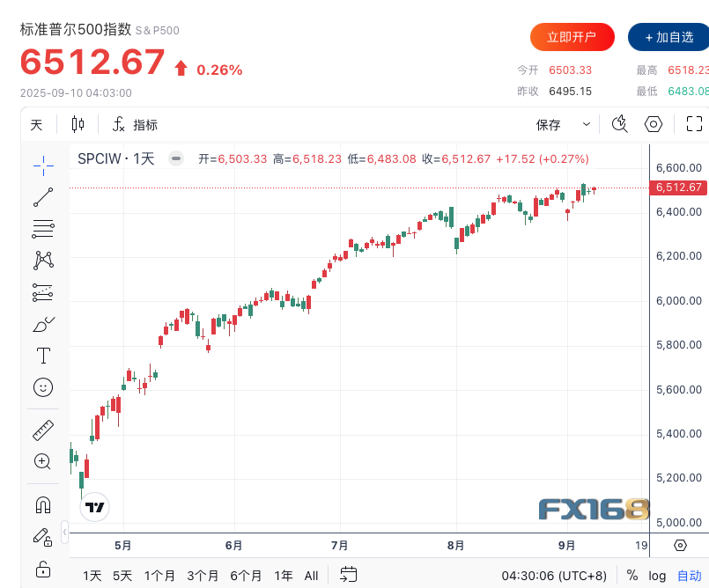Open the 天 interval selector
This screenshot has width=709, height=588.
click(x=36, y=125)
